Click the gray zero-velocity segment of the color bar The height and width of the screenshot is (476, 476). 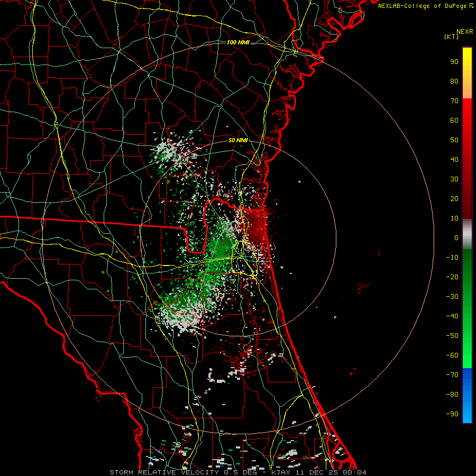tap(467, 234)
